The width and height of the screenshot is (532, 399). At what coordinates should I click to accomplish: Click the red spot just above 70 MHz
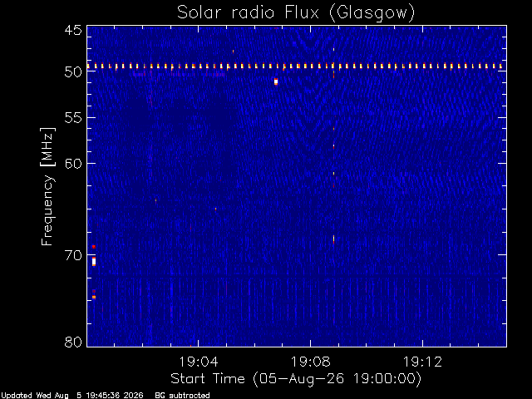[94, 247]
